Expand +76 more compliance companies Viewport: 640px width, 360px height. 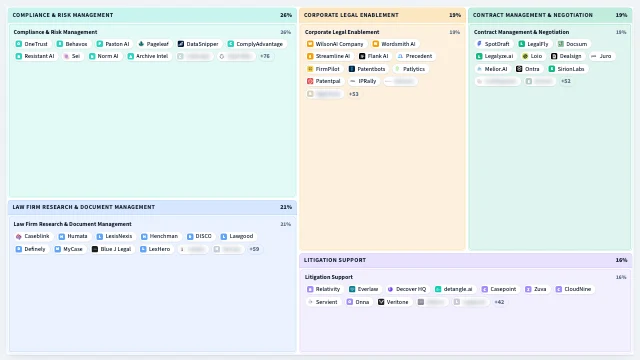click(265, 56)
